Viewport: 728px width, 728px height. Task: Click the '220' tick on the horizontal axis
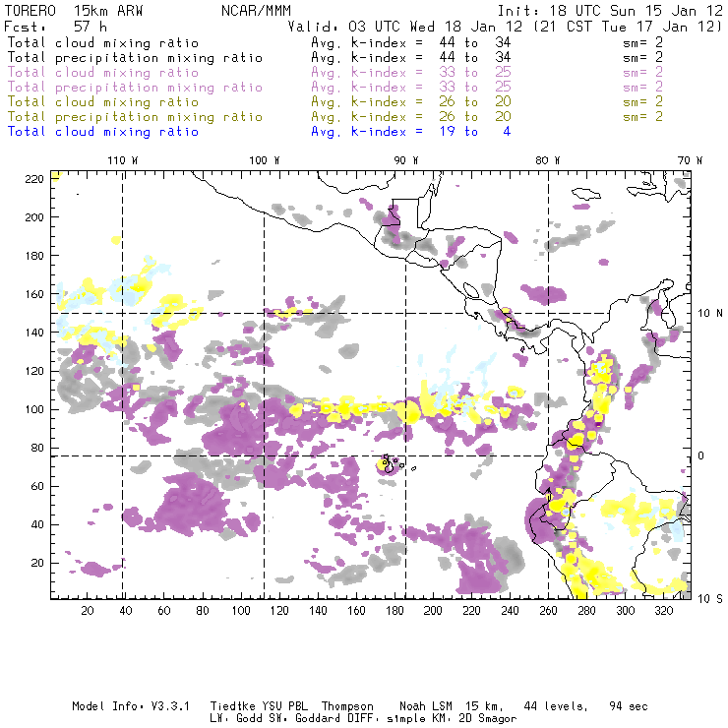tap(471, 611)
